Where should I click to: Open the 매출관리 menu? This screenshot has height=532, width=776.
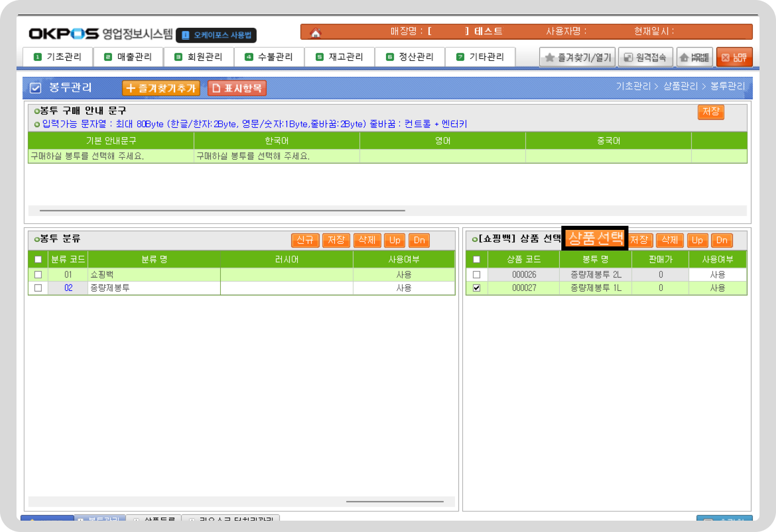(128, 57)
